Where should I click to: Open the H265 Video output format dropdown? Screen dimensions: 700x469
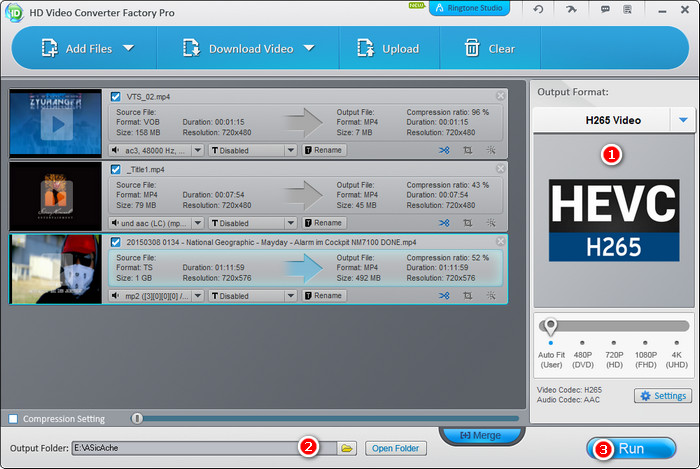click(683, 120)
